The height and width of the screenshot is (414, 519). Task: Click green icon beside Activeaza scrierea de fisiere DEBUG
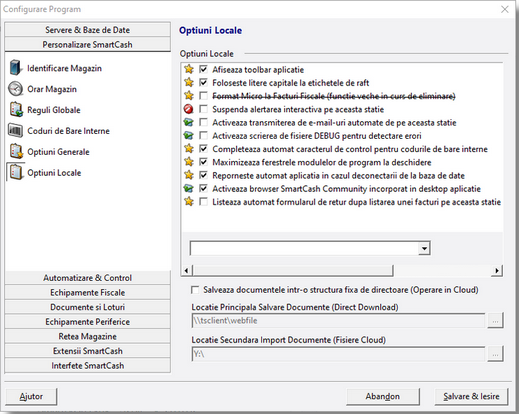[x=189, y=135]
